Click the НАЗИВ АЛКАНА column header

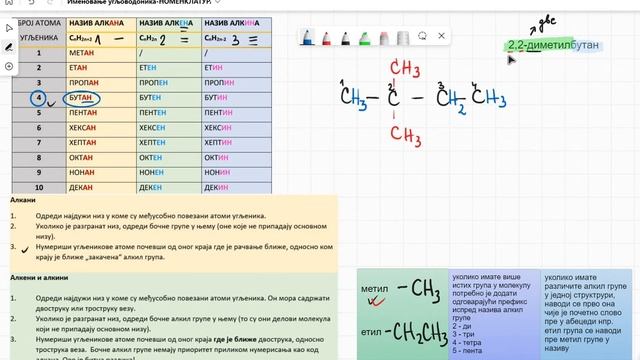click(101, 24)
